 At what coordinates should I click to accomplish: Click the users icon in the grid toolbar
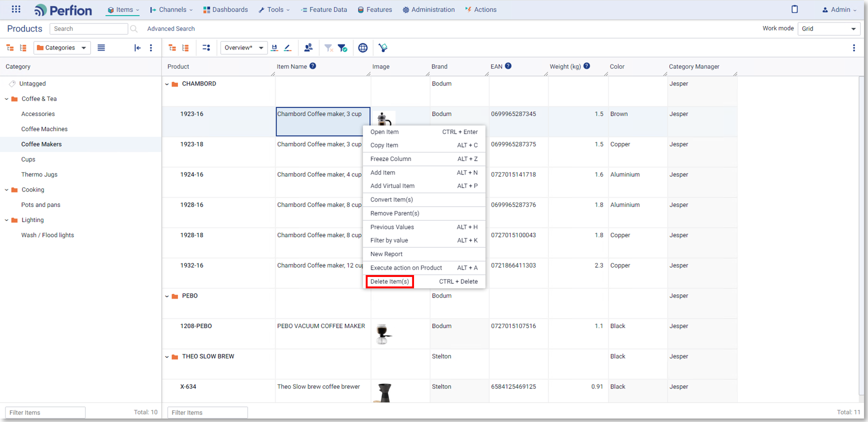pyautogui.click(x=308, y=47)
